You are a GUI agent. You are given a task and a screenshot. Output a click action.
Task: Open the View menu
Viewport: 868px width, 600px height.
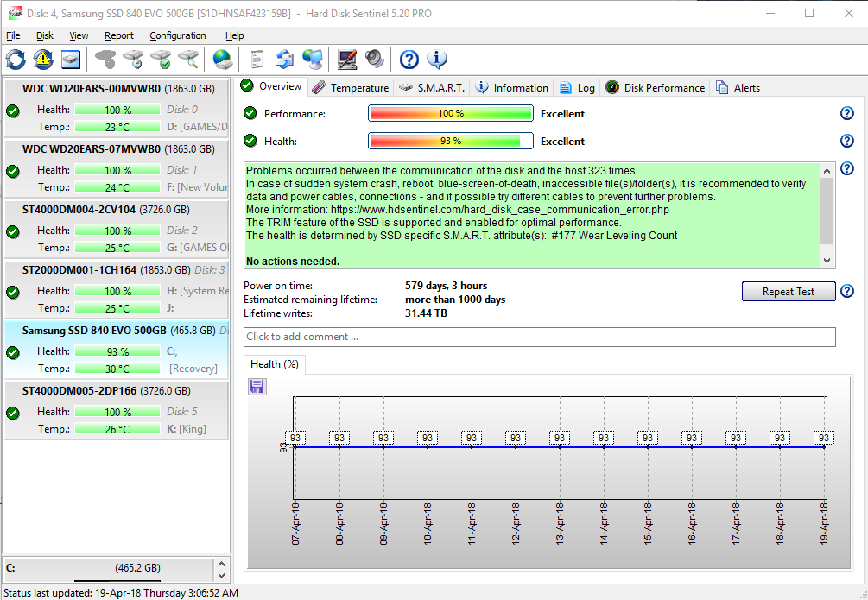(79, 35)
